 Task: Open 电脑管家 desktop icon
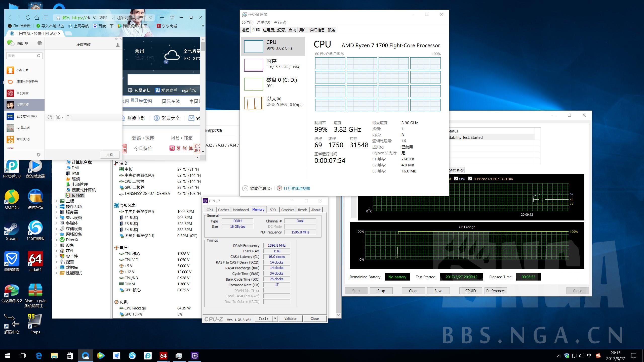(x=12, y=262)
